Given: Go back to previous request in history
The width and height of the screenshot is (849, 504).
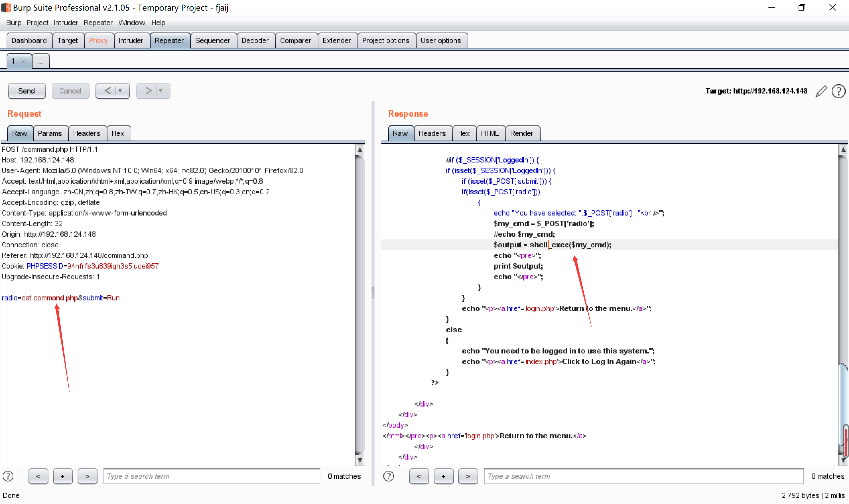Looking at the screenshot, I should [x=107, y=91].
